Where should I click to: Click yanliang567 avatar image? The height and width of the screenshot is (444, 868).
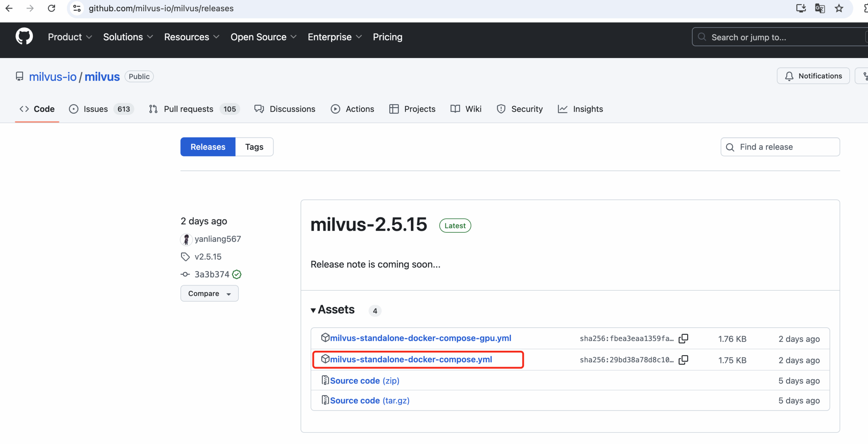coord(186,239)
